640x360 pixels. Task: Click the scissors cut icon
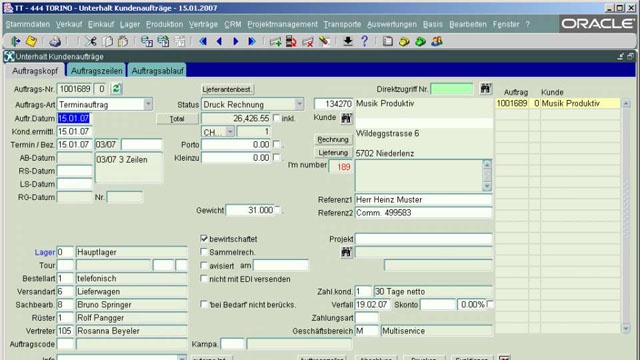pyautogui.click(x=91, y=41)
